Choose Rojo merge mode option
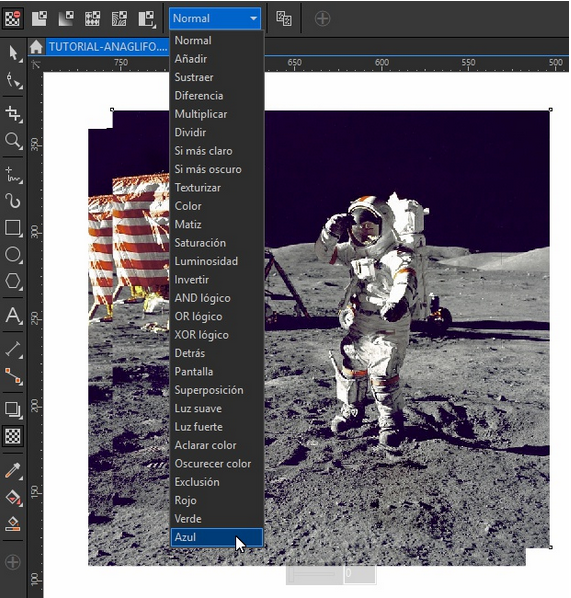Screen dimensions: 571x598 pos(185,500)
